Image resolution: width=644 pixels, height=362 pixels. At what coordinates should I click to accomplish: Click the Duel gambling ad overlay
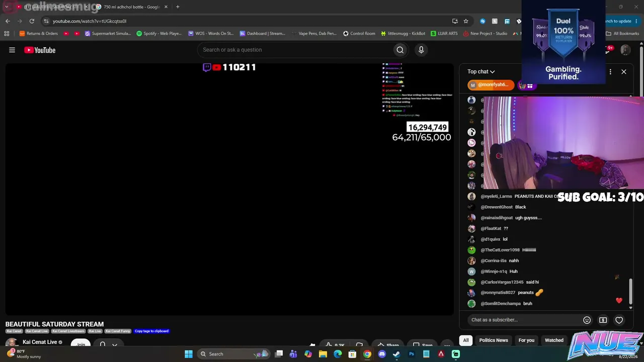coord(563,42)
